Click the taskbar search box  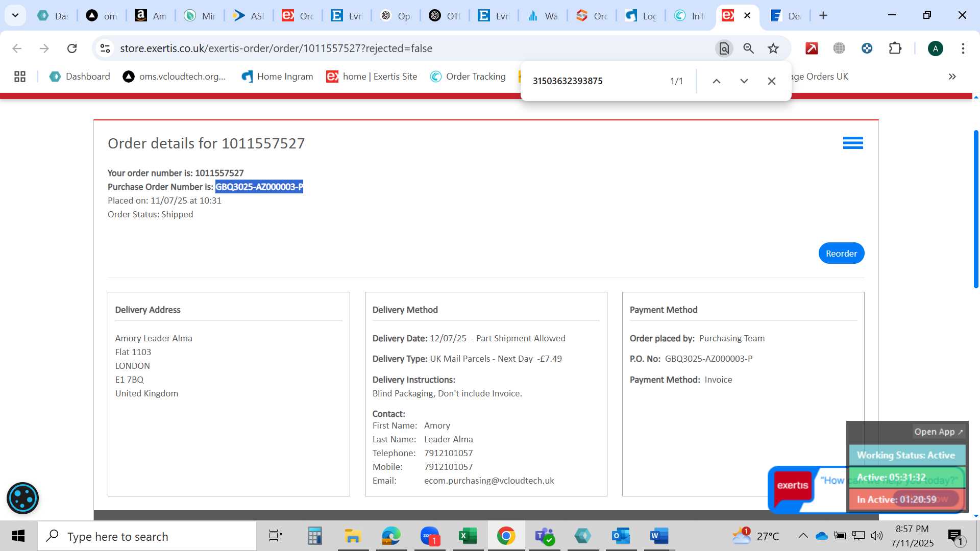147,536
